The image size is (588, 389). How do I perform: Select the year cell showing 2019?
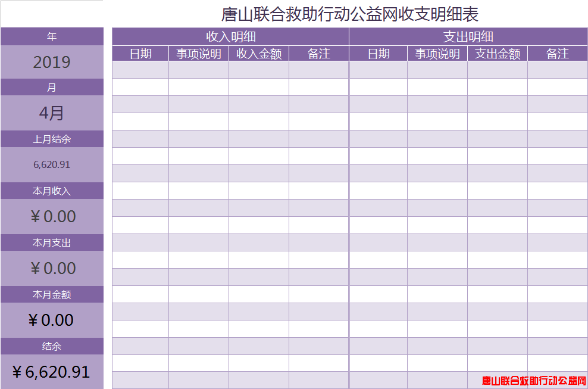click(x=52, y=62)
